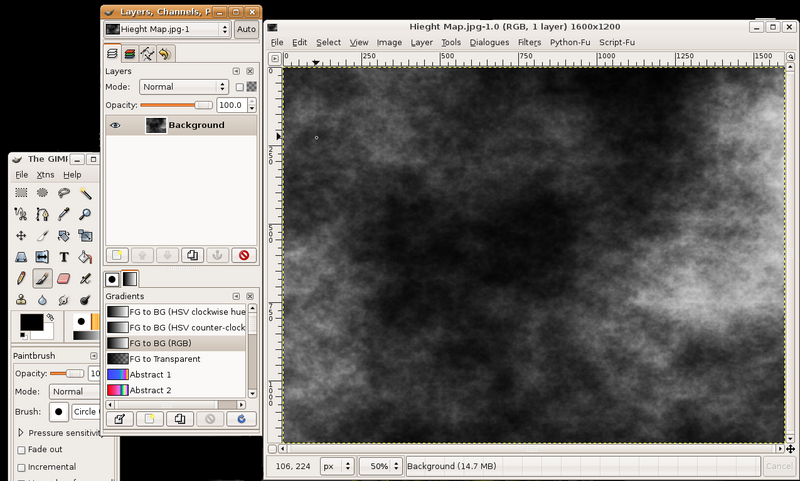Select the Rectangle Select tool

pos(21,193)
